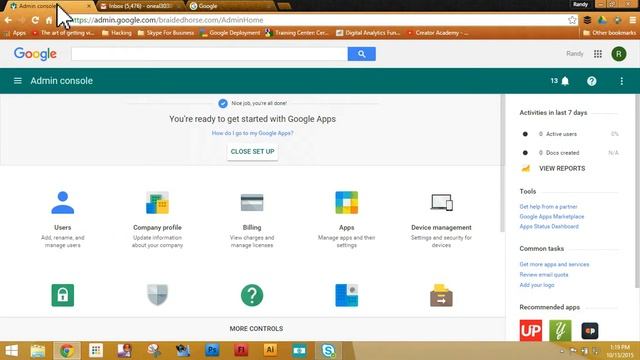Click the main content vertical scrollbar

[503, 163]
